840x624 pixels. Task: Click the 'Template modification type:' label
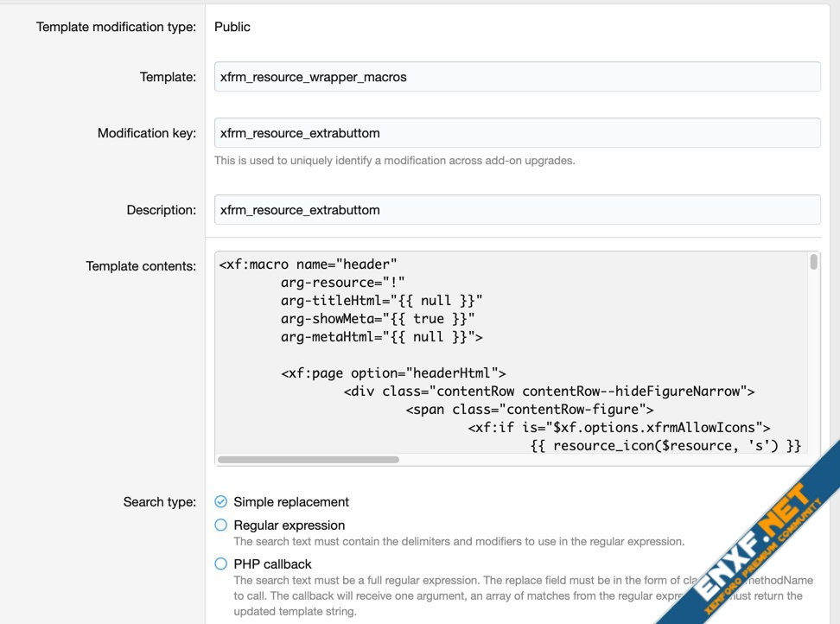[117, 27]
